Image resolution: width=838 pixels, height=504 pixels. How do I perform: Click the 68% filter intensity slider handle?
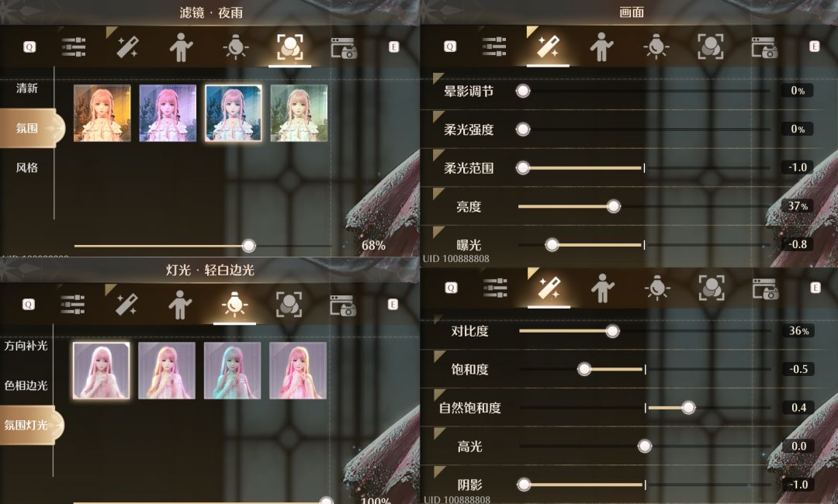[248, 246]
